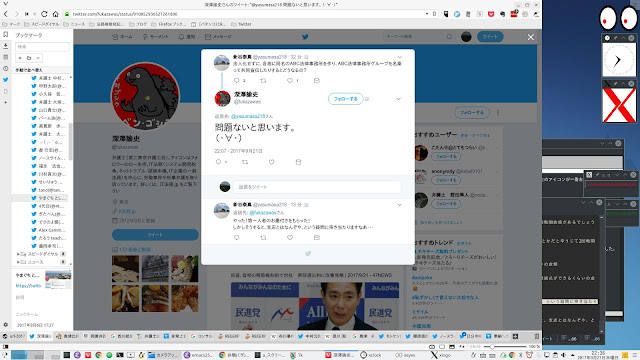Retweet the main tweet
640x360 pixels.
tap(245, 162)
